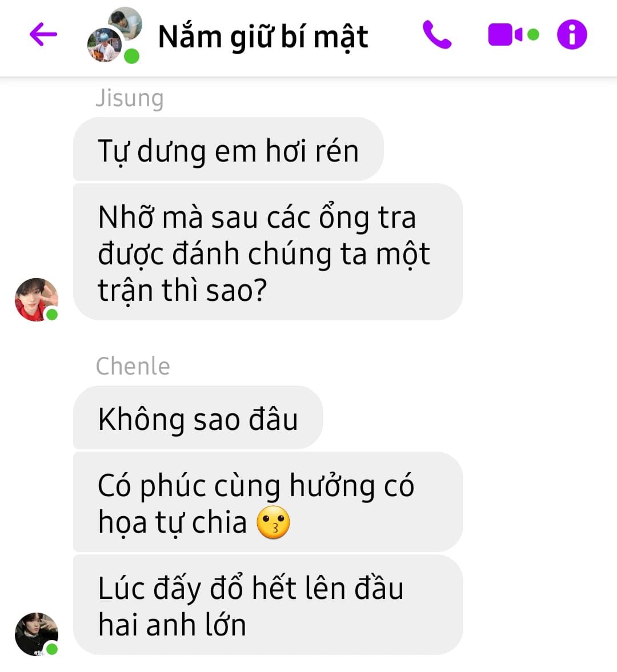
Task: Select message 'Lúc đấy đổ hết lên đầu'
Action: pyautogui.click(x=268, y=605)
